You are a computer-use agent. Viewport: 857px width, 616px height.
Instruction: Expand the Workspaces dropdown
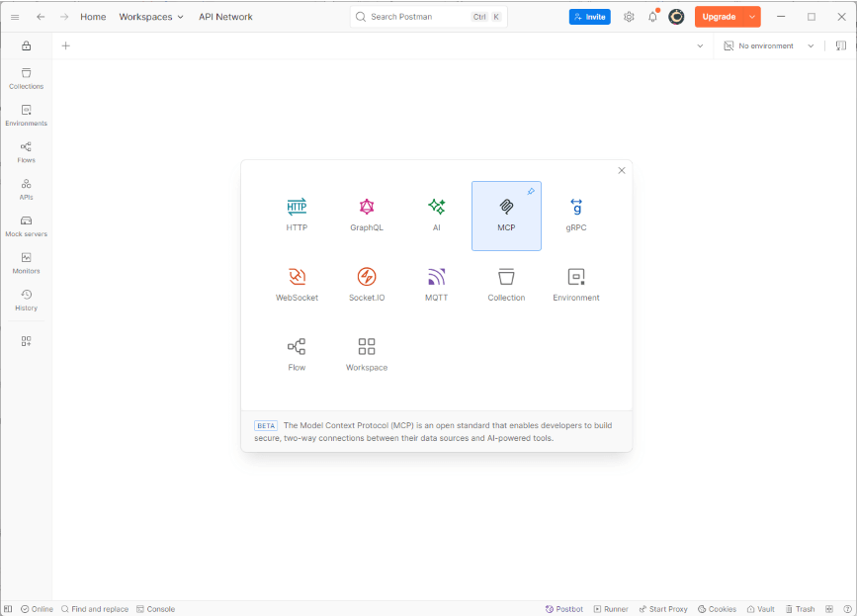[x=151, y=17]
